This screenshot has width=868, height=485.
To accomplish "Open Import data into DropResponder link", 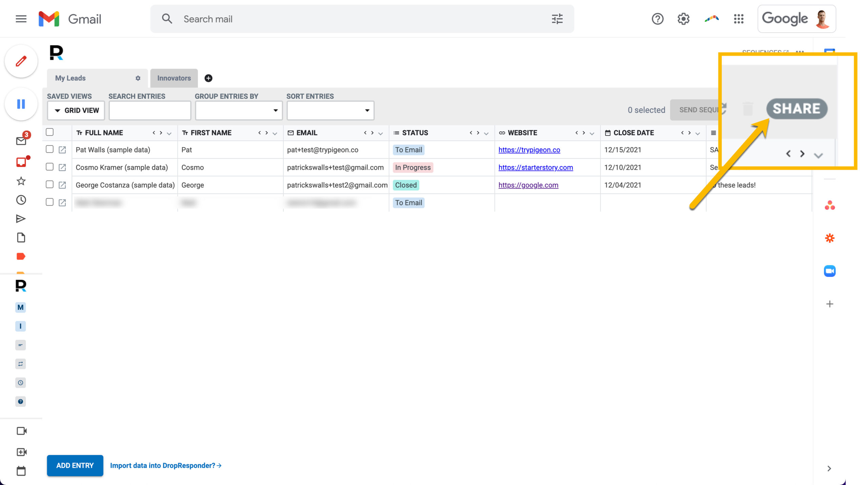I will point(166,465).
